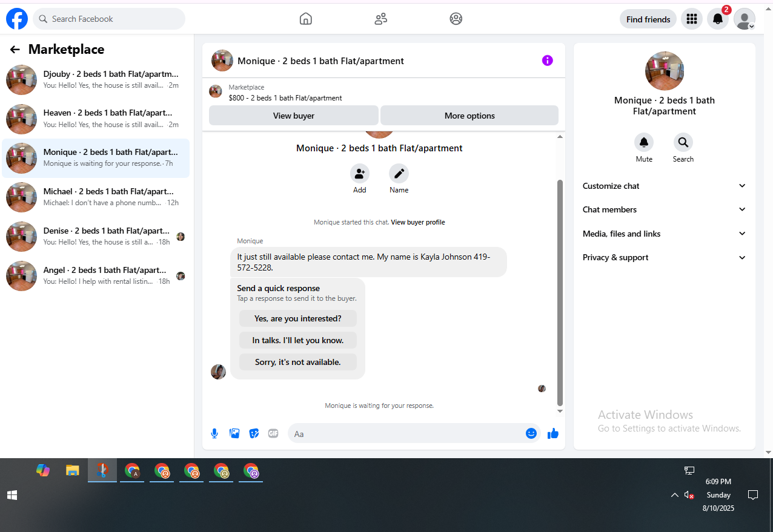Click the chat scrollbar down arrow
This screenshot has width=773, height=532.
(x=560, y=411)
